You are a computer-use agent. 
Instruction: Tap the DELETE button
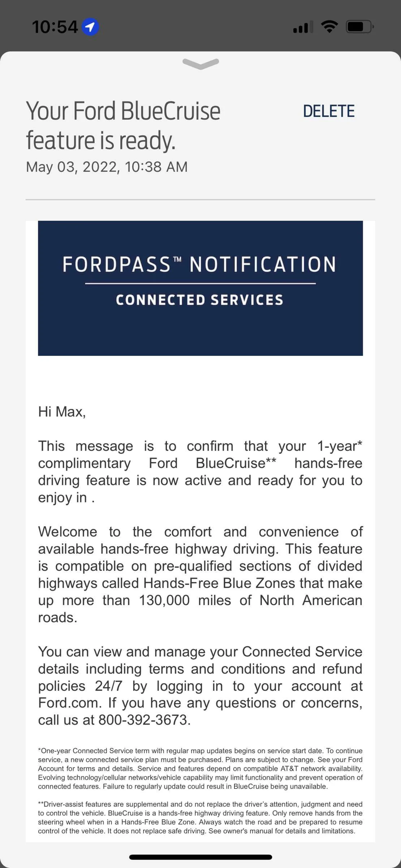[x=328, y=111]
